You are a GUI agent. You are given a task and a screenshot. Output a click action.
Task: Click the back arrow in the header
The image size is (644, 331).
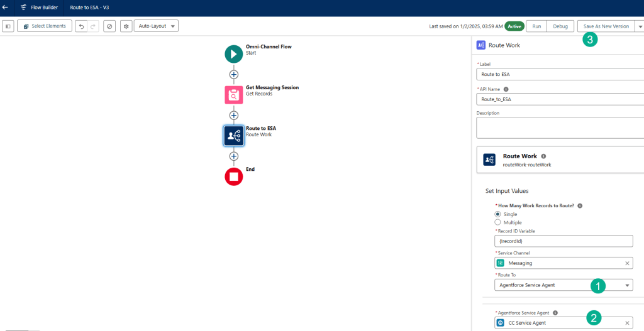(x=5, y=8)
